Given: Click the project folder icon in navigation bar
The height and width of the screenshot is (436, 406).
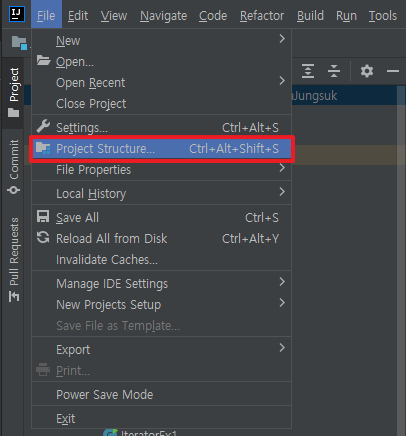Looking at the screenshot, I should [19, 43].
